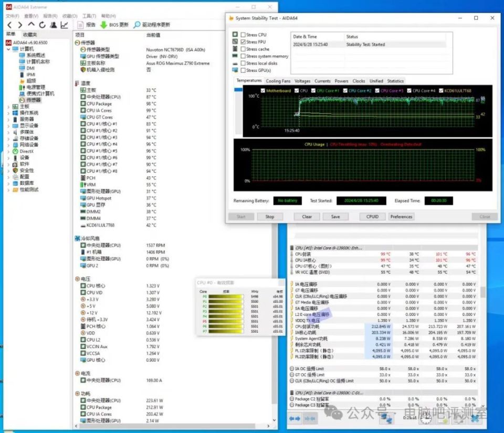Enable the Stress CPU checkbox

click(x=243, y=35)
